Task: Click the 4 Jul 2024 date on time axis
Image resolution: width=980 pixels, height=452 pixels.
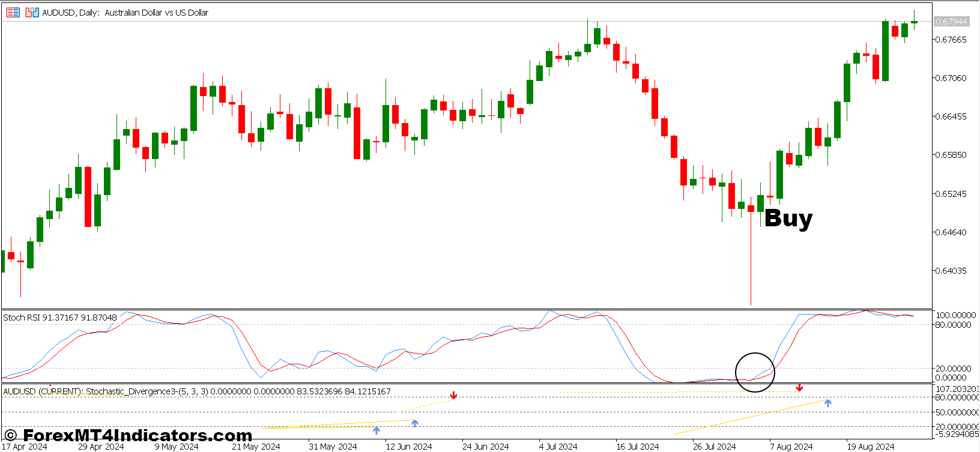Action: [558, 447]
